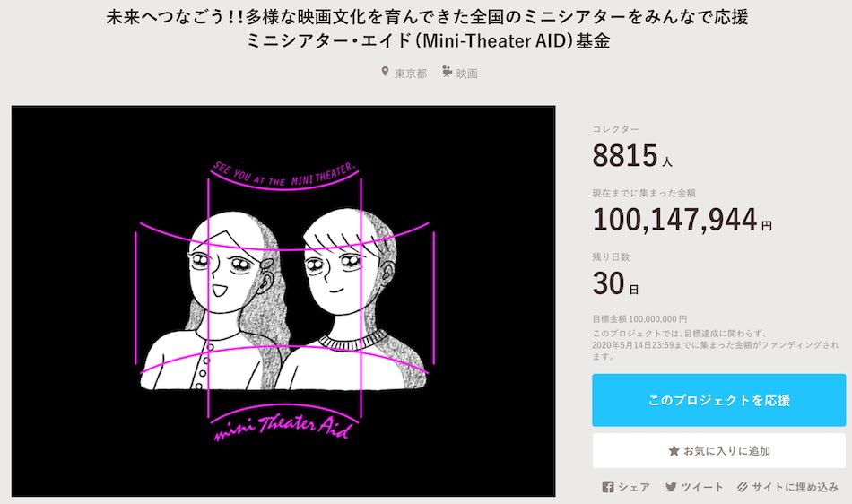This screenshot has width=852, height=504.
Task: Support project via このプロジェクトを応援 button
Action: 718,400
